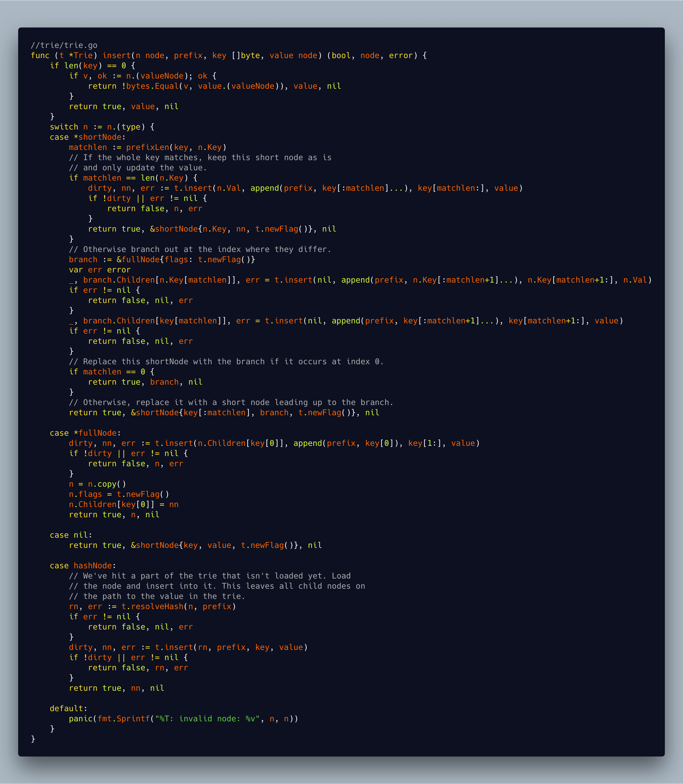Click 'n.Children[key[0]] = nn' line
The width and height of the screenshot is (683, 784).
(124, 505)
